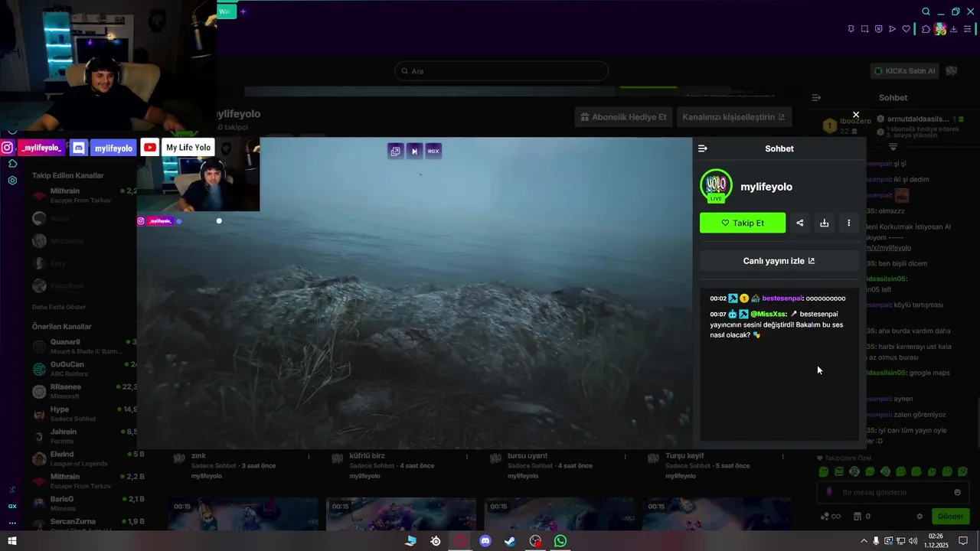Collapse the background chat panel icon
This screenshot has height=551, width=980.
(x=816, y=98)
